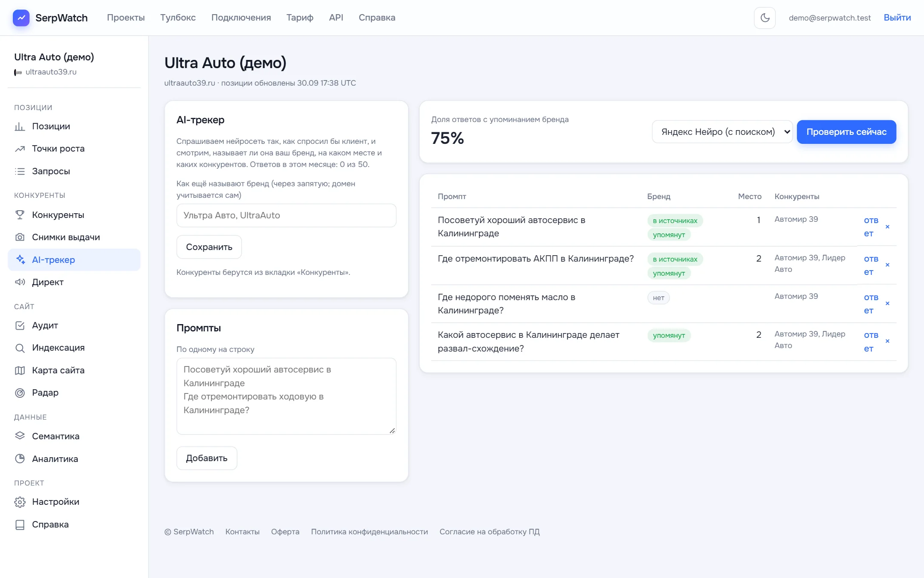Open Семантика layers icon
The width and height of the screenshot is (924, 578).
coord(20,436)
